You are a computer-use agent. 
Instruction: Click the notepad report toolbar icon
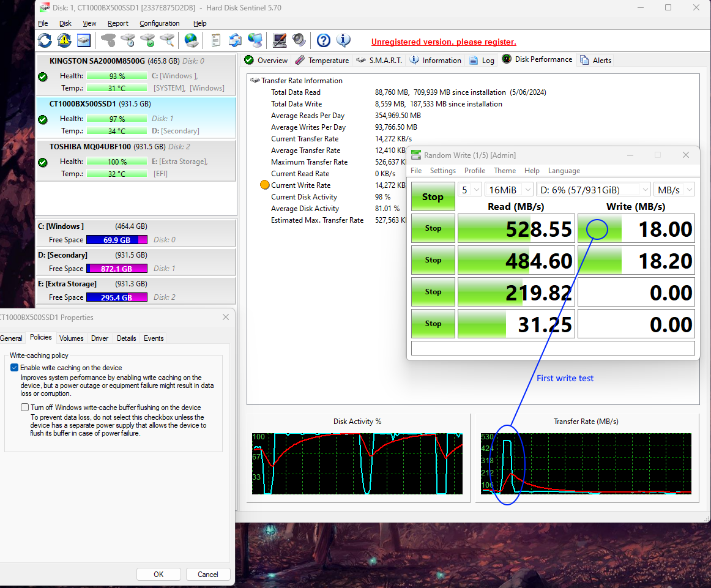click(x=216, y=40)
